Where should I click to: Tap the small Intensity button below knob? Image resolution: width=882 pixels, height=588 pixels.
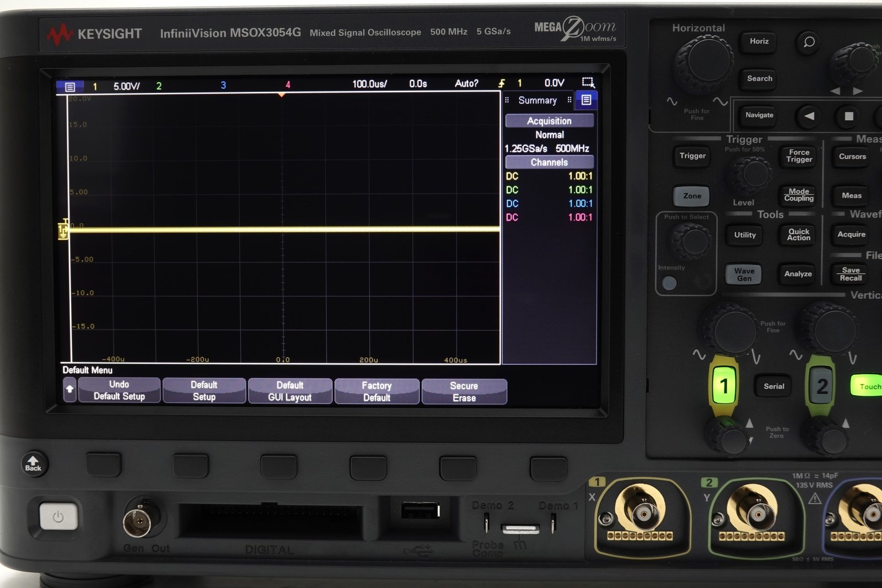pos(669,283)
